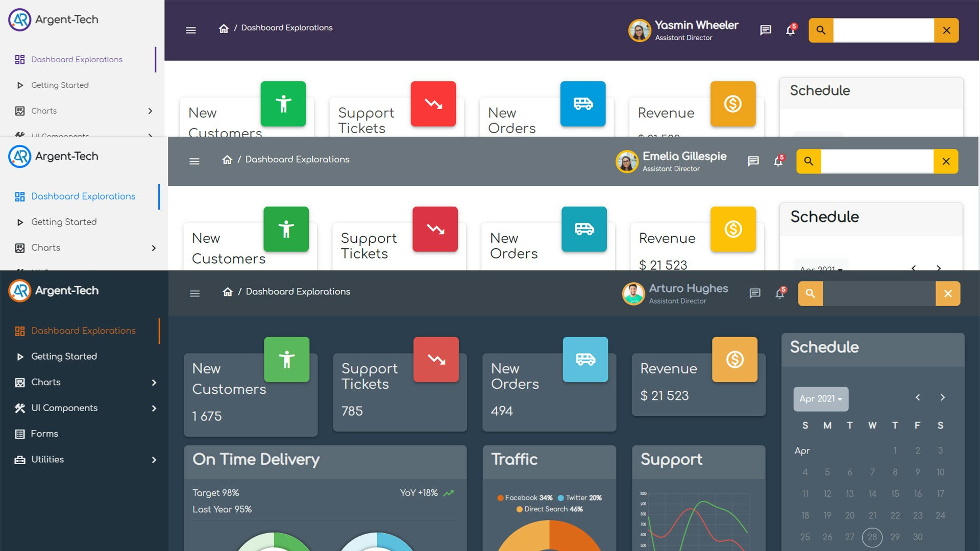Select the New Customers person icon
The image size is (980, 551).
click(x=287, y=360)
